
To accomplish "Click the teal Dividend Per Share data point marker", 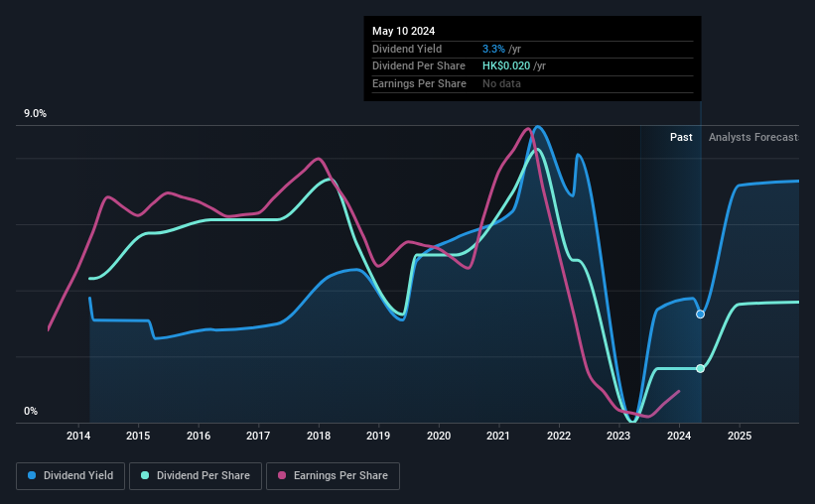I will tap(700, 368).
